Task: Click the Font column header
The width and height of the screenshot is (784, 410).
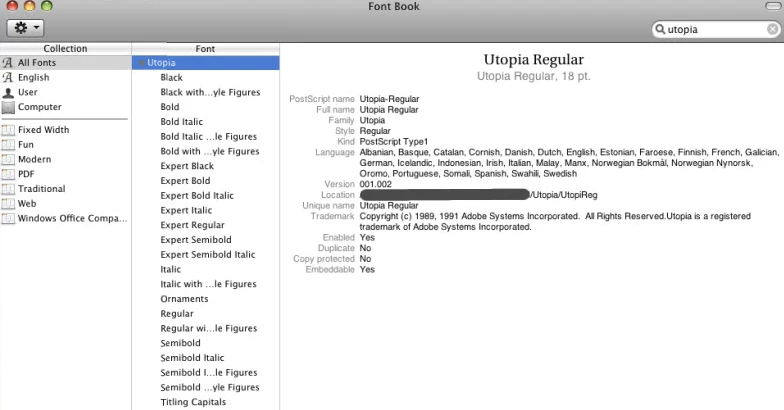Action: coord(206,48)
